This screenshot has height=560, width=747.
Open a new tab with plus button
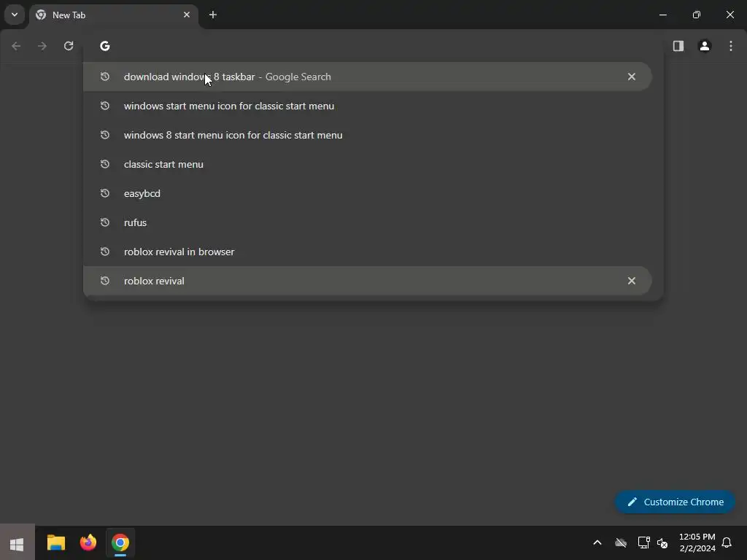213,15
